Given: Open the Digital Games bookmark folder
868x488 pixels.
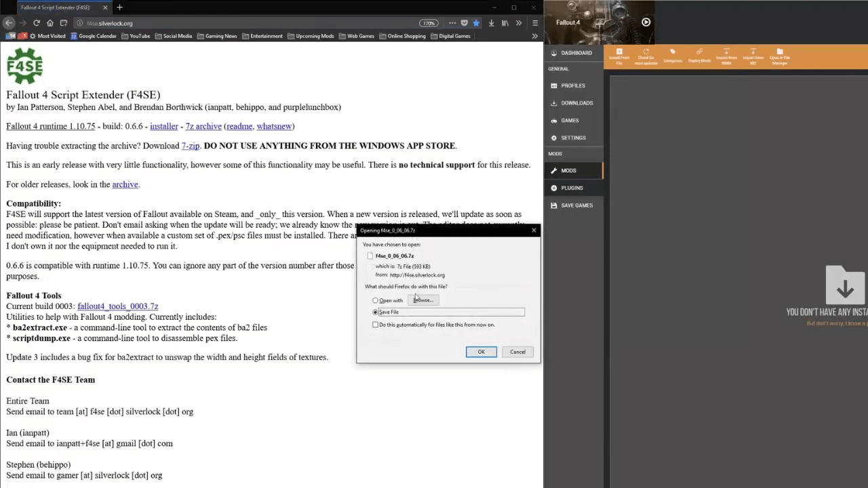Looking at the screenshot, I should pos(450,36).
